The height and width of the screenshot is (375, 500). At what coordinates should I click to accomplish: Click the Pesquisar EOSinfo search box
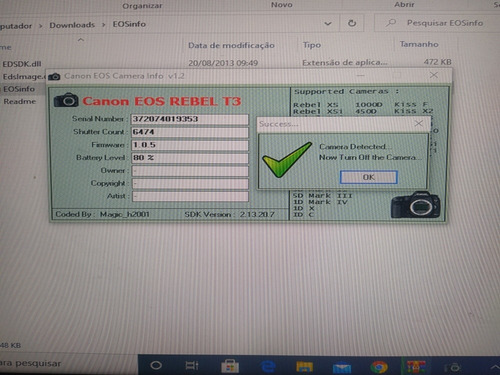pos(433,23)
